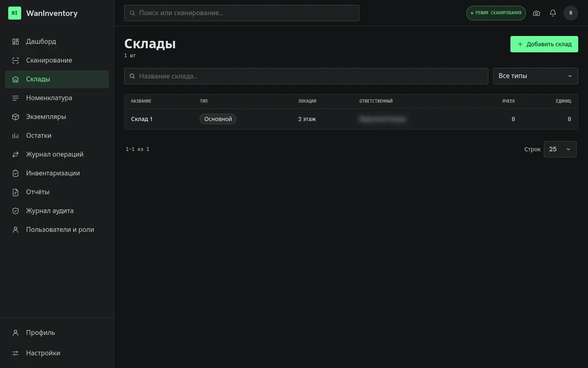The width and height of the screenshot is (588, 368).
Task: Click the Остатки bar chart icon
Action: point(16,136)
